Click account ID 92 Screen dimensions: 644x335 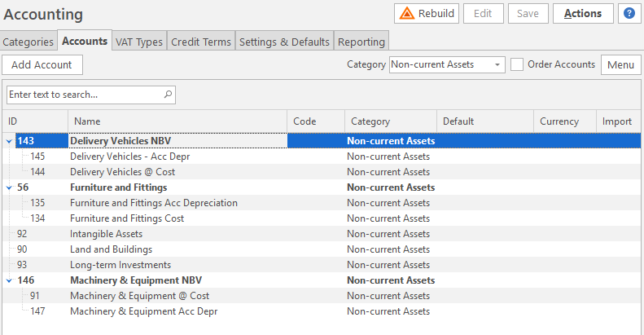[x=22, y=234]
